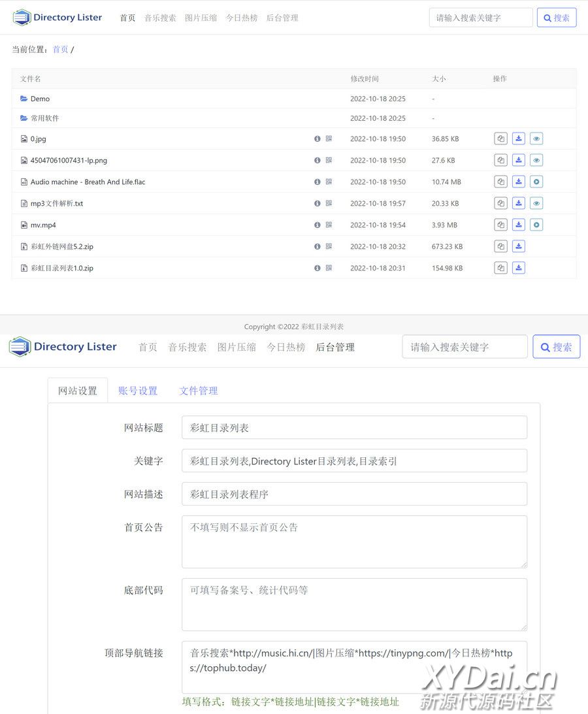Open 音乐搜索 in top navigation
Image resolution: width=588 pixels, height=714 pixels.
click(x=160, y=18)
